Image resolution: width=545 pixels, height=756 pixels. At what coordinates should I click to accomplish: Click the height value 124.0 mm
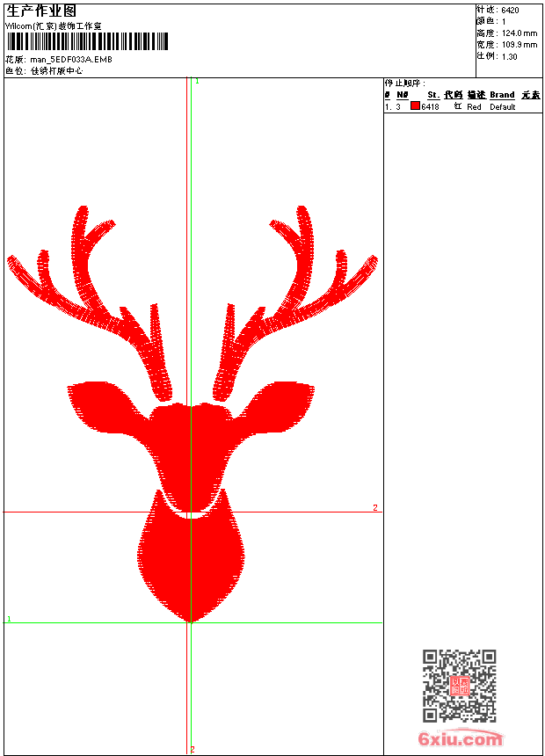pos(519,33)
